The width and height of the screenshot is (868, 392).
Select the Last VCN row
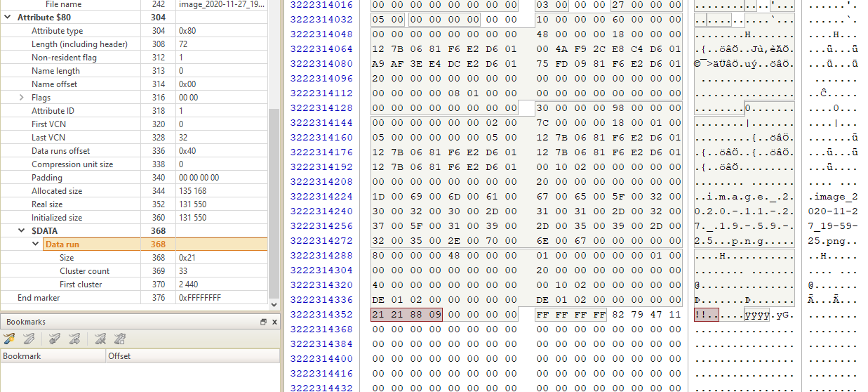(134, 138)
